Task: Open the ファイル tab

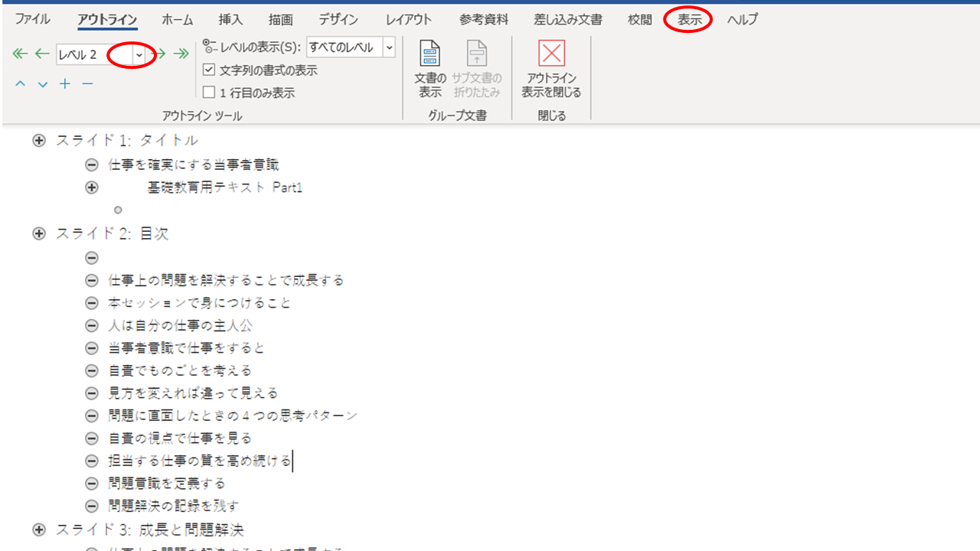Action: coord(32,20)
